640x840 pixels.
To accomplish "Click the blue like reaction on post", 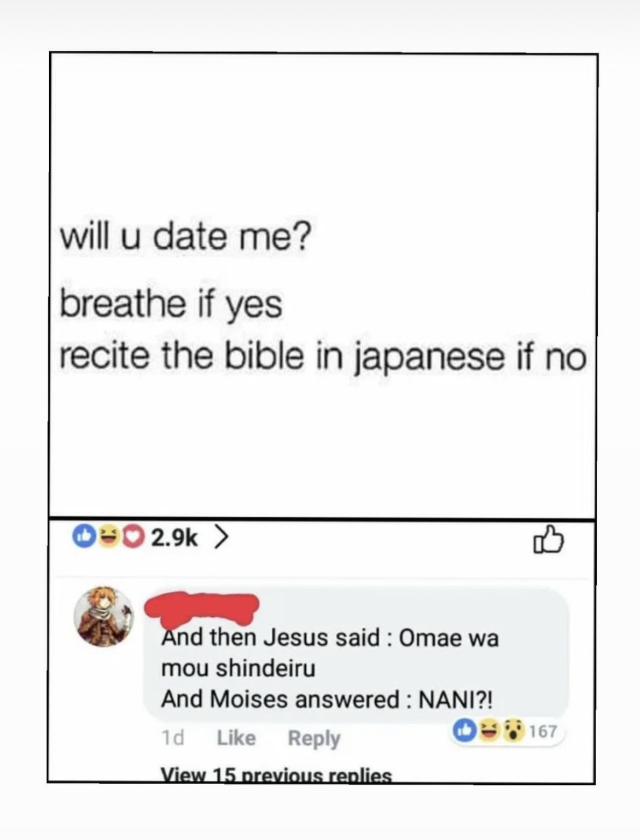I will pos(84,537).
